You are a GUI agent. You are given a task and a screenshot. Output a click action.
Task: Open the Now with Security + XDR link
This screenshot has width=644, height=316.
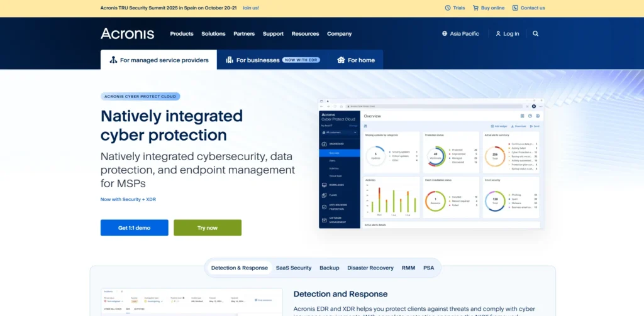128,199
